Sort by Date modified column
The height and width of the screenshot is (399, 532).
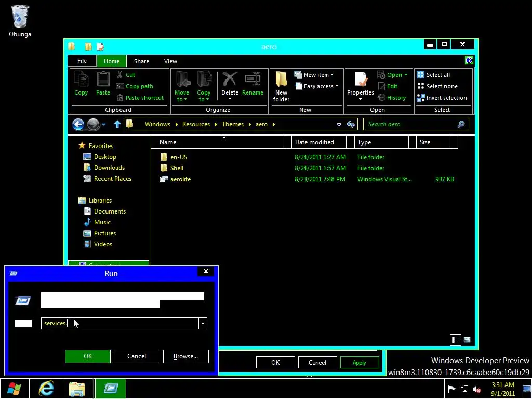tap(319, 142)
